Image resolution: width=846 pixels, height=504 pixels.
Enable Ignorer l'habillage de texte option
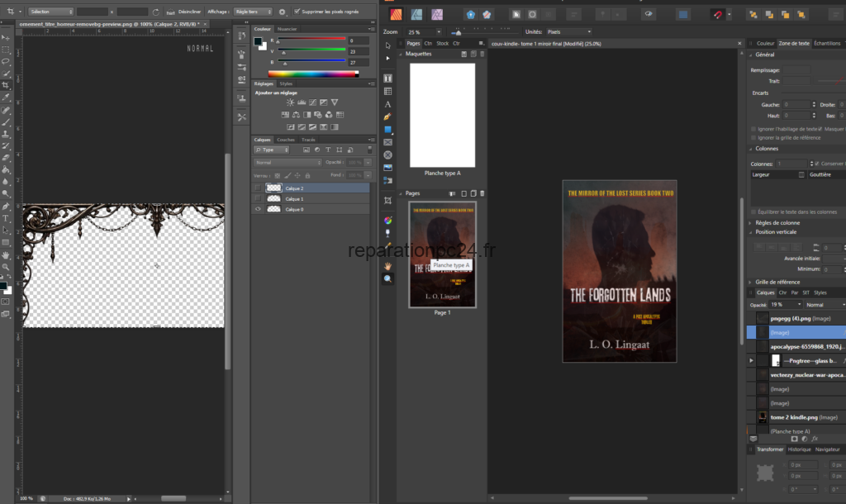point(753,129)
